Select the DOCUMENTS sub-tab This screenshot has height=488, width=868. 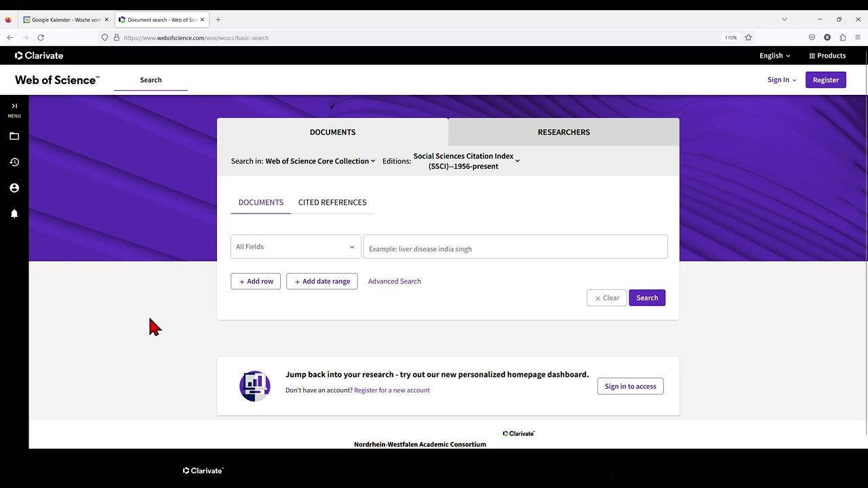[260, 203]
